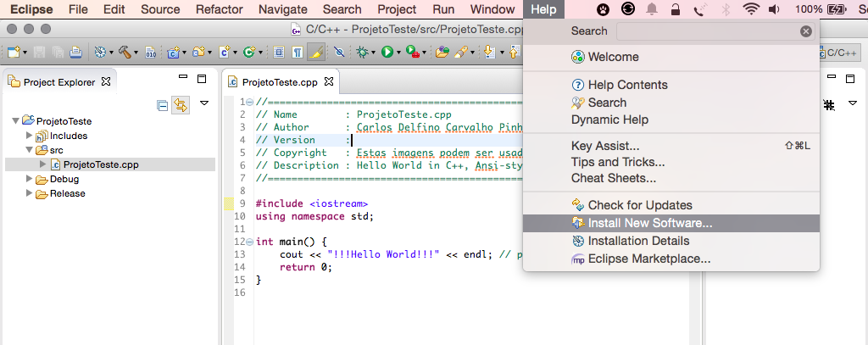This screenshot has height=345, width=868.
Task: Collapse the ProjetoTeste project tree node
Action: 15,121
